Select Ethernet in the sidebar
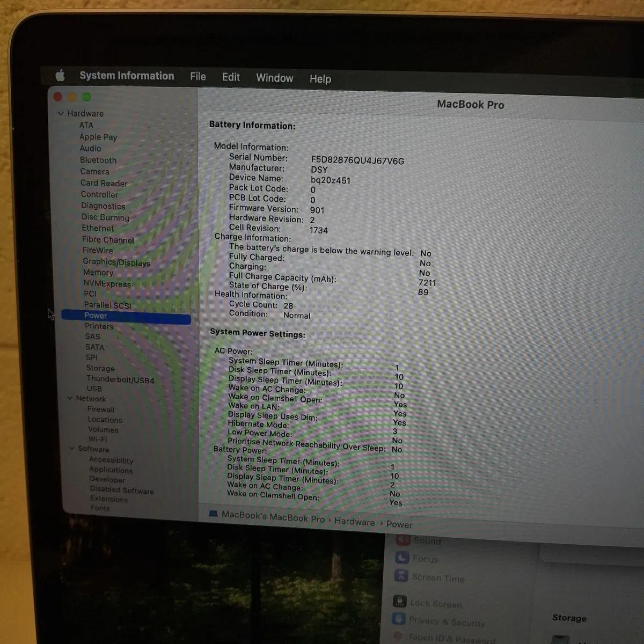 98,228
